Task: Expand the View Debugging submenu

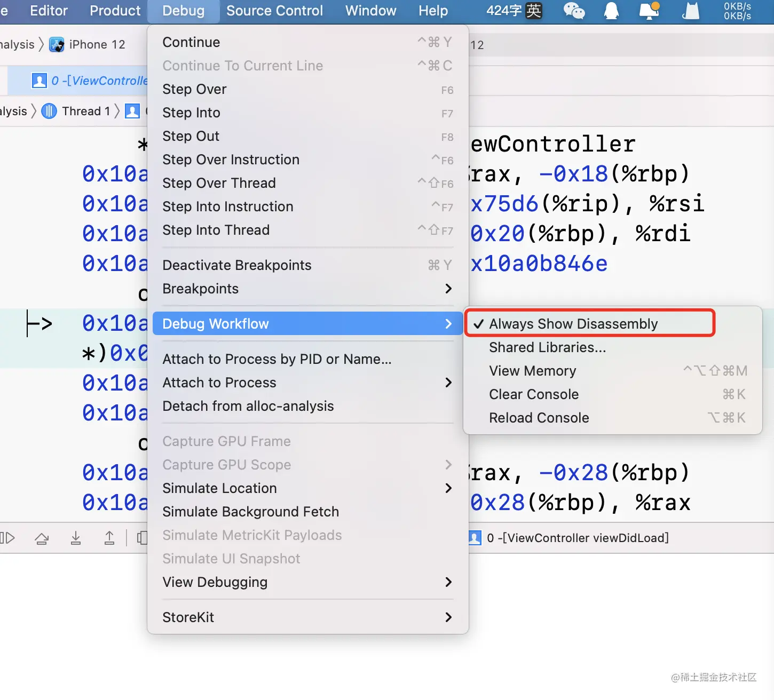Action: [307, 582]
